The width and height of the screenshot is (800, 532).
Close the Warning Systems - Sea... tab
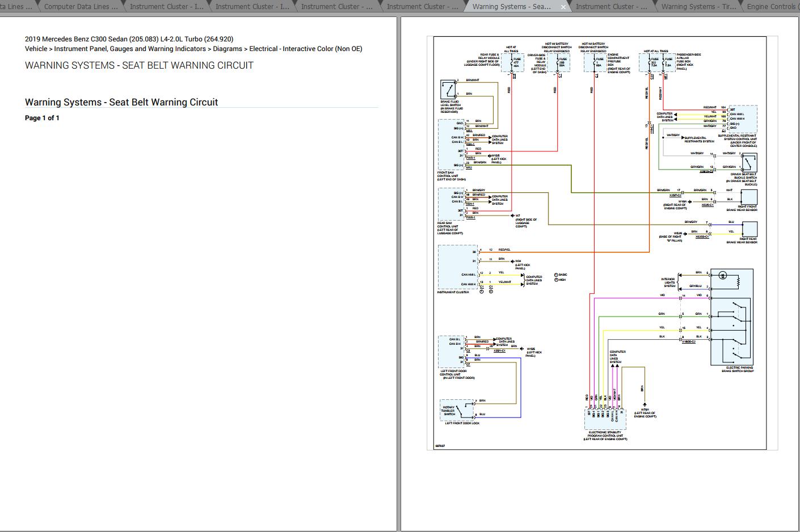[563, 7]
